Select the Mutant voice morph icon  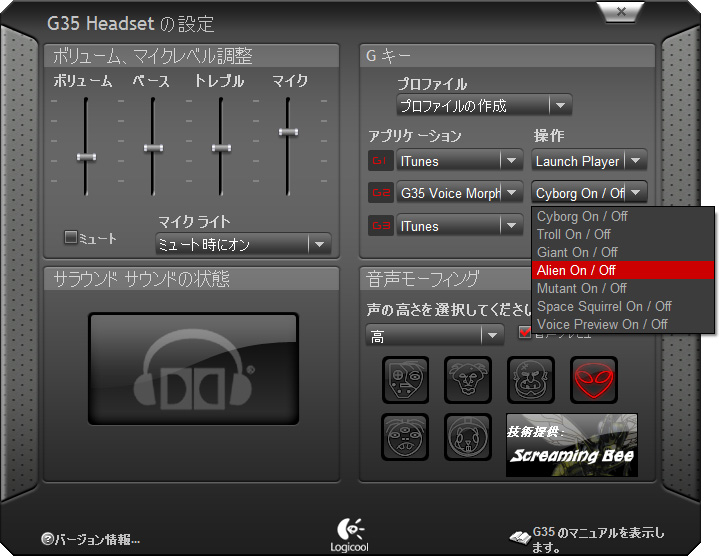405,437
